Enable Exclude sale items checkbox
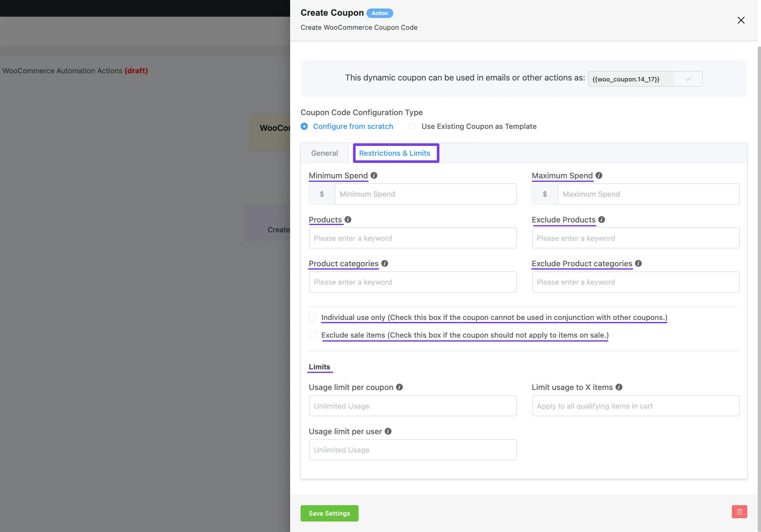 (312, 335)
